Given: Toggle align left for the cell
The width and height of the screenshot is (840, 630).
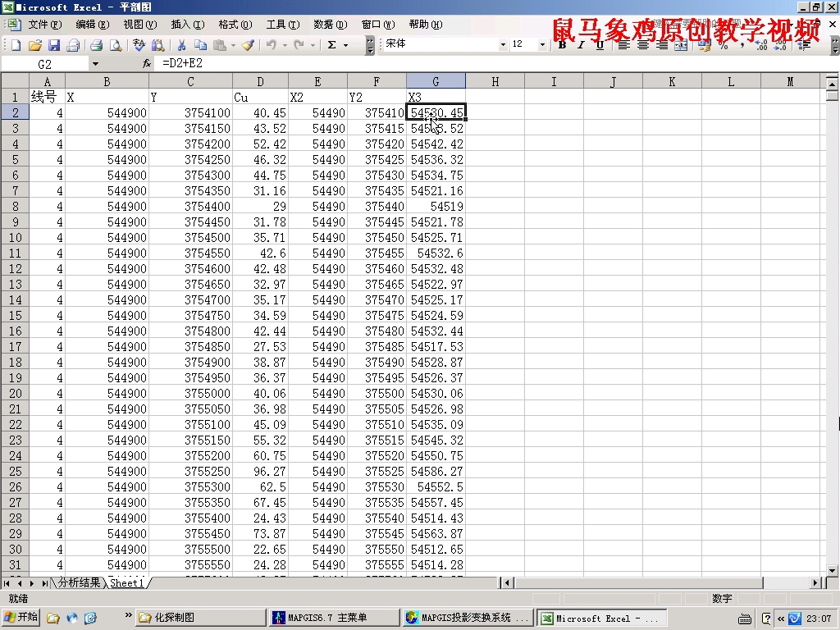Looking at the screenshot, I should coord(623,46).
